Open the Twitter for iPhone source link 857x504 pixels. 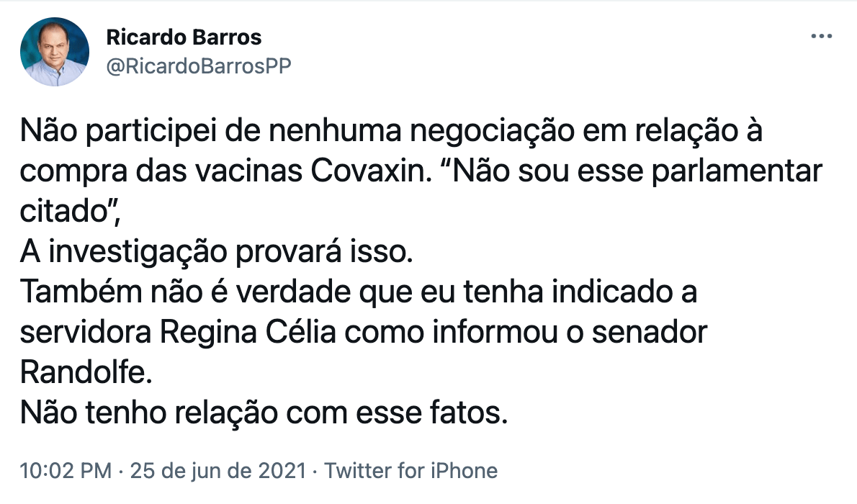410,472
